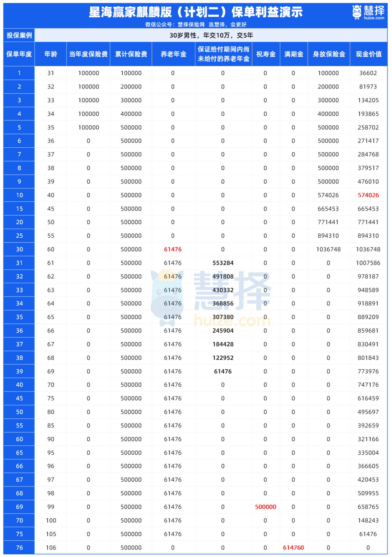Click the 微信公众号 subtitle text in the header

pyautogui.click(x=196, y=25)
